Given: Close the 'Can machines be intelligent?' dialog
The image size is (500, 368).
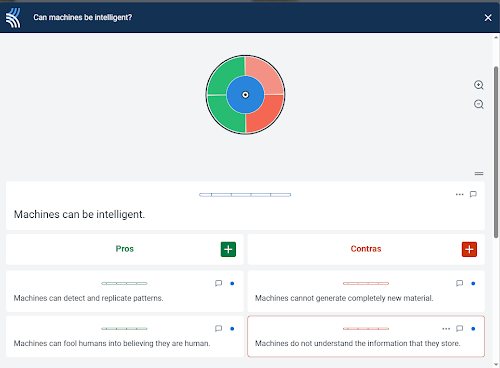Looking at the screenshot, I should click(488, 18).
